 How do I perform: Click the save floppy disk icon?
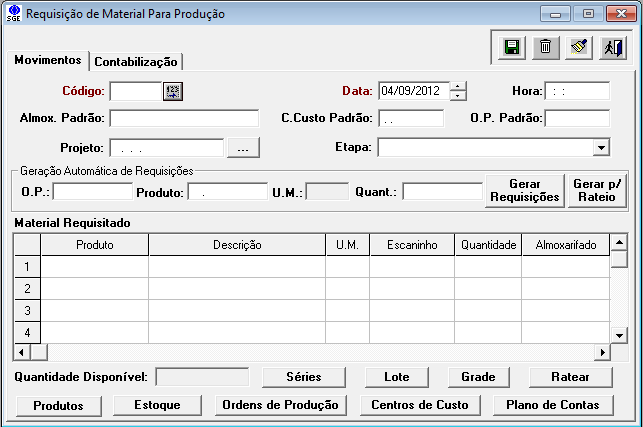pos(512,47)
